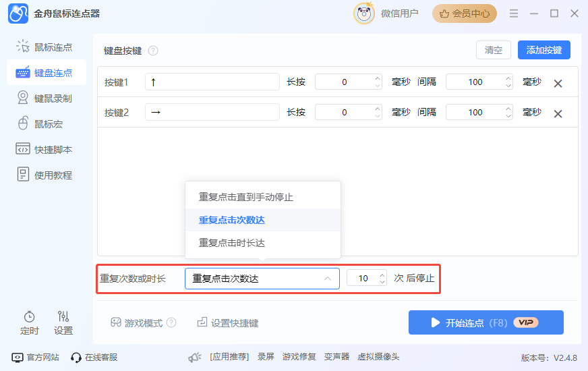
Task: Decrease 按键1 间隔 interval value
Action: [x=508, y=86]
